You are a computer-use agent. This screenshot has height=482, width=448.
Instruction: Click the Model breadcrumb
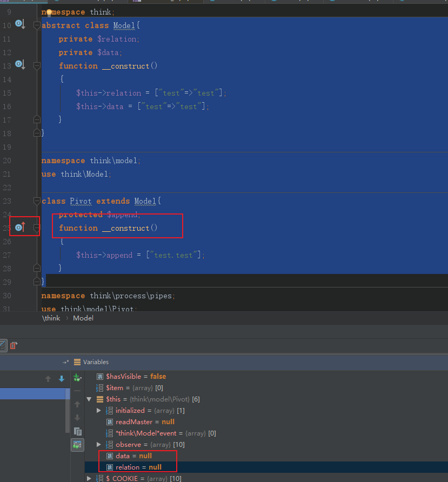pyautogui.click(x=83, y=318)
